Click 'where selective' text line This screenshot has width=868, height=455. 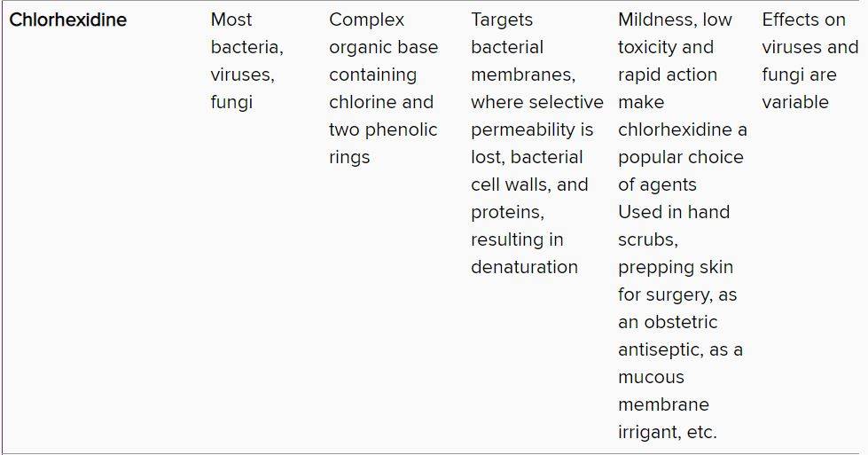[537, 102]
